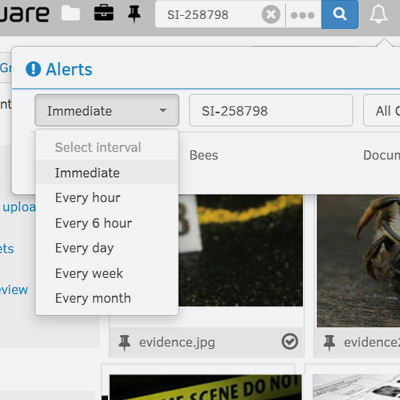Run search with magnifier button
Image resolution: width=400 pixels, height=400 pixels.
pyautogui.click(x=340, y=14)
